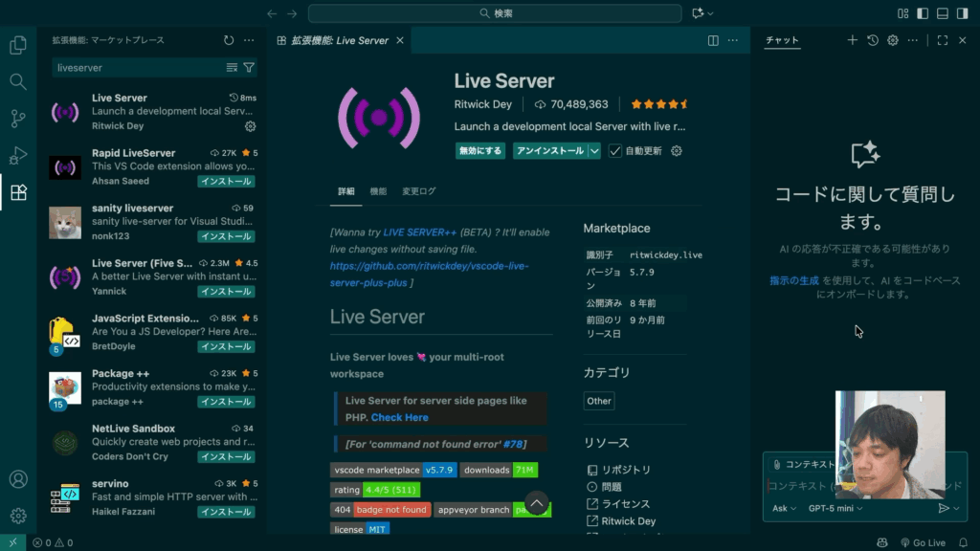Refresh the extensions marketplace list
This screenshot has width=980, height=551.
click(229, 40)
